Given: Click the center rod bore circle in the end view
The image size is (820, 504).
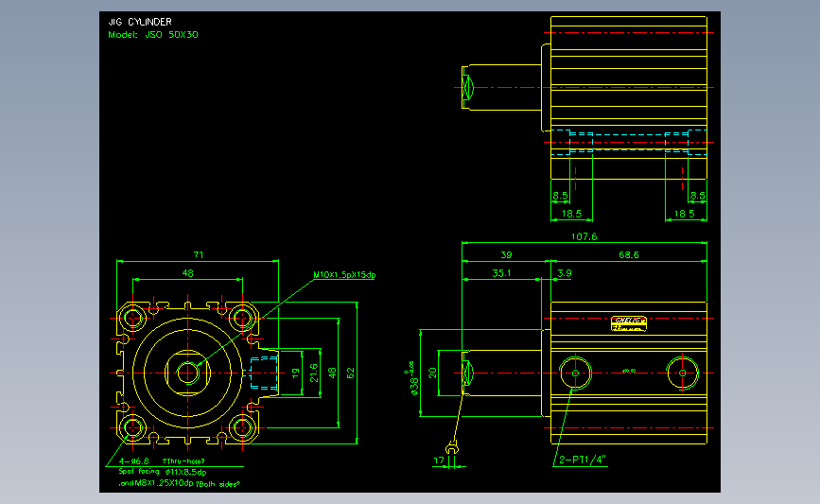Looking at the screenshot, I should [x=187, y=373].
